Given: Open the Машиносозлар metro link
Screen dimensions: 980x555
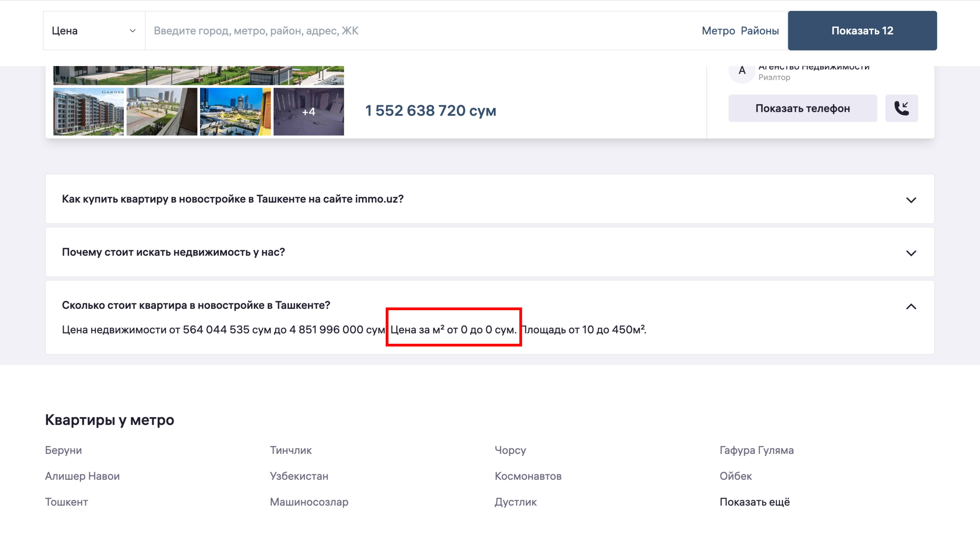Looking at the screenshot, I should [x=309, y=502].
